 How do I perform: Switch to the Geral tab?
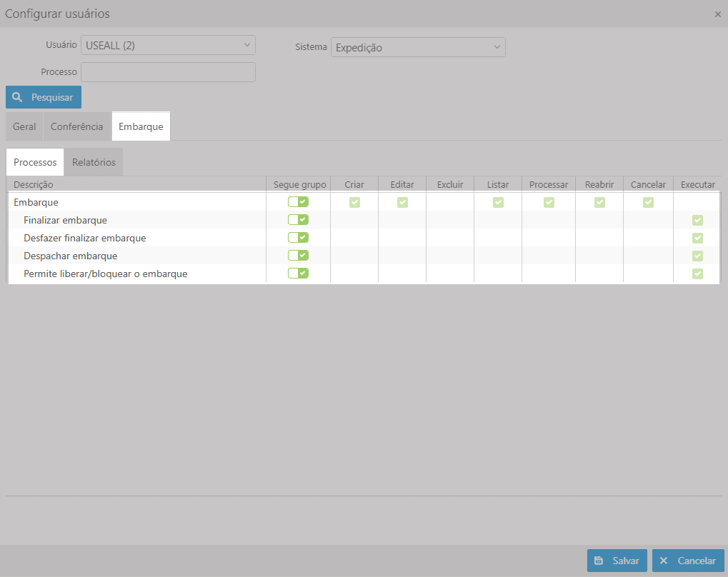click(24, 126)
